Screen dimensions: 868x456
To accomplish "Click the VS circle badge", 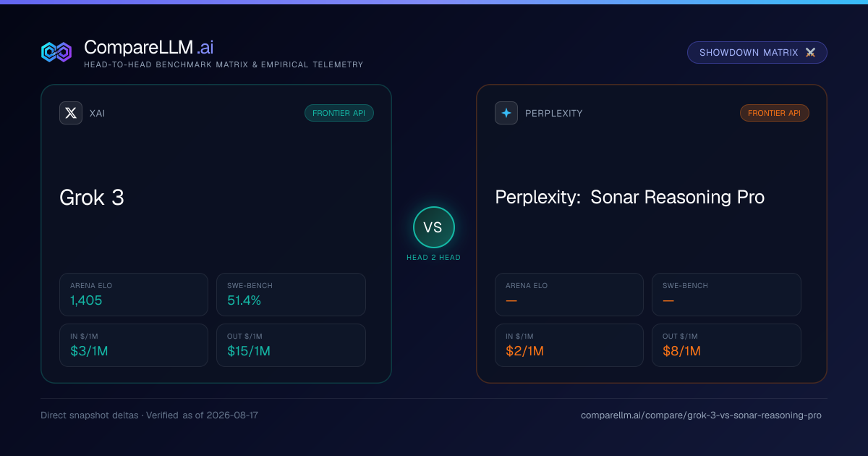I will pyautogui.click(x=433, y=227).
